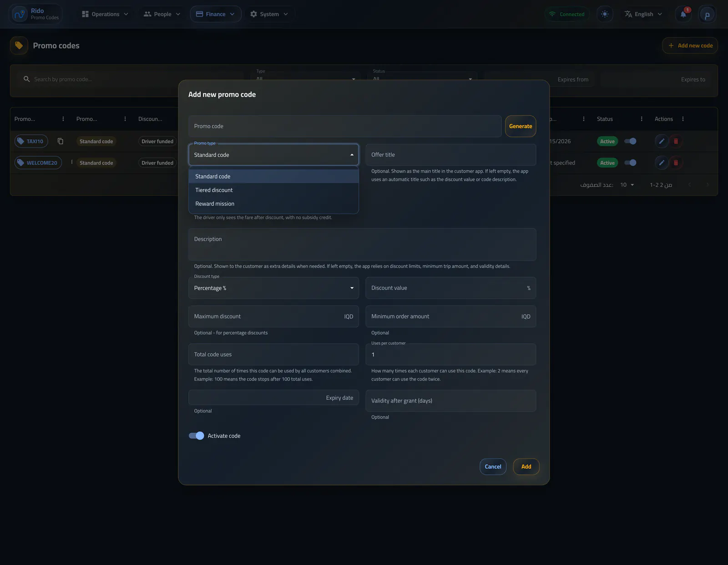Open notifications bell icon

683,14
